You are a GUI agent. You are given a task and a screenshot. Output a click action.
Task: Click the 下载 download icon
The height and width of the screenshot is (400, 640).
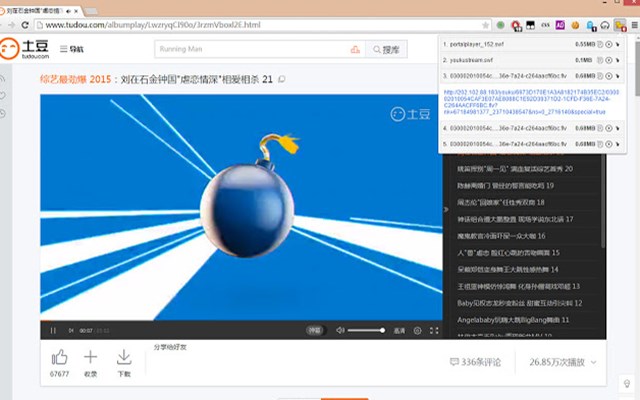click(x=124, y=357)
